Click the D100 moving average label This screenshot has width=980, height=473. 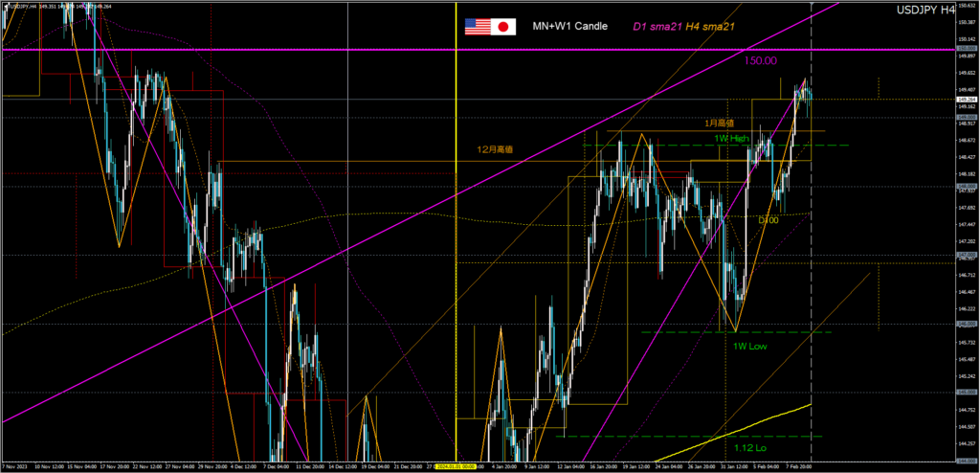(768, 220)
